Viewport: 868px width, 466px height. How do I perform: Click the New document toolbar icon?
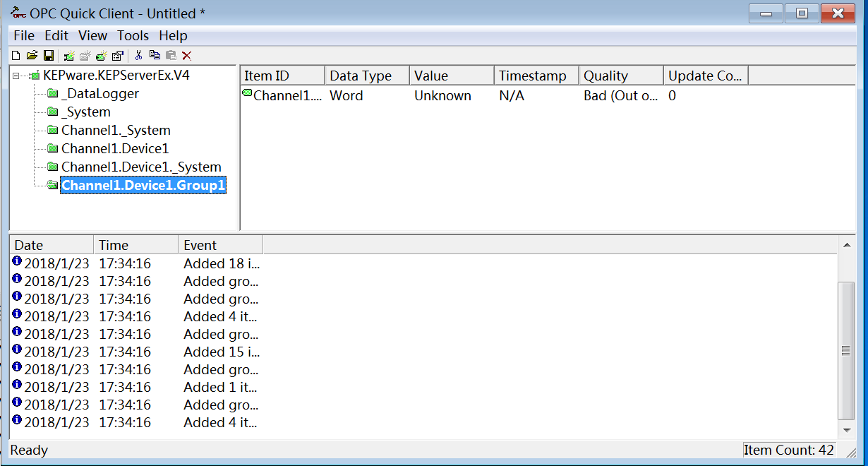16,55
